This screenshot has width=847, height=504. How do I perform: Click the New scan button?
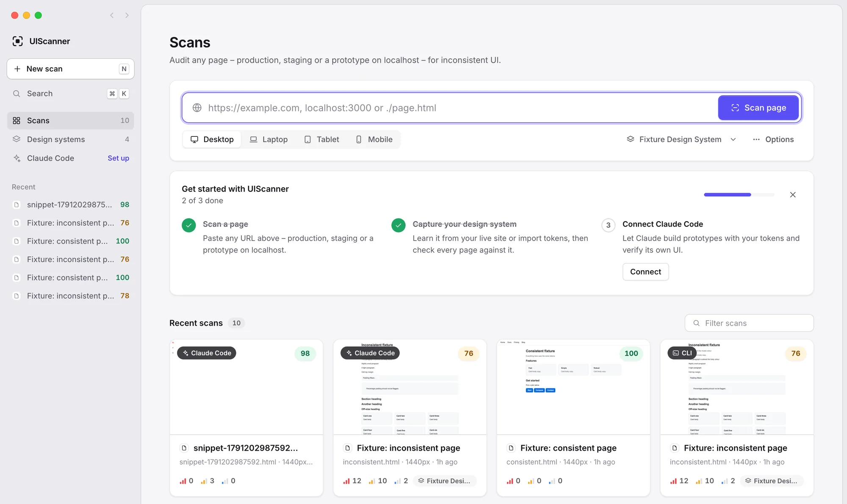click(x=70, y=69)
